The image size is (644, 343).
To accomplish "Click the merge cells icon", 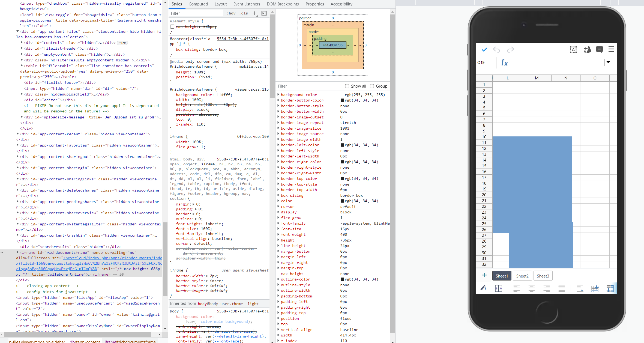I will click(x=499, y=288).
